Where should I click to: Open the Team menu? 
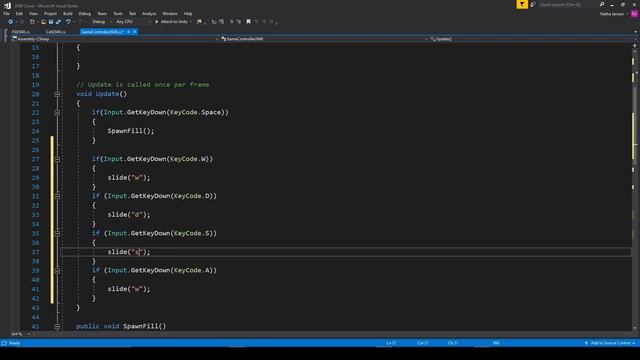(x=102, y=13)
